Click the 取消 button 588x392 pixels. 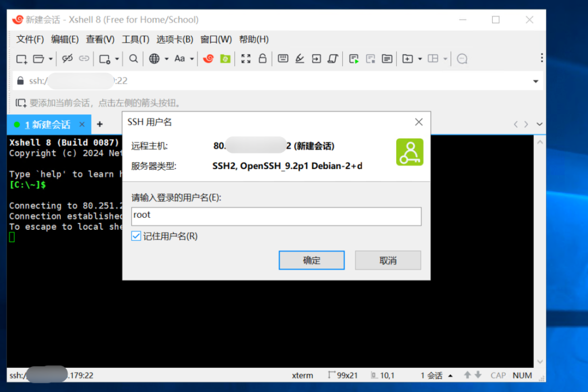click(x=388, y=260)
